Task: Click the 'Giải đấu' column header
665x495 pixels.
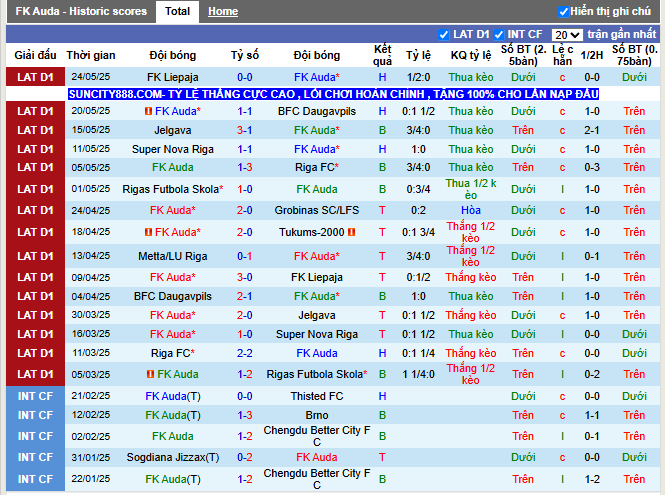Action: 36,55
